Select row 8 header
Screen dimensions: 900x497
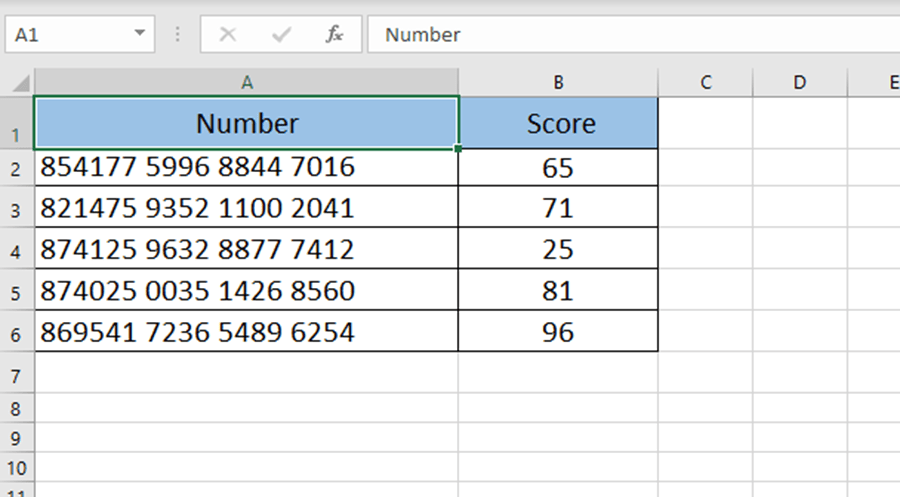pos(17,408)
